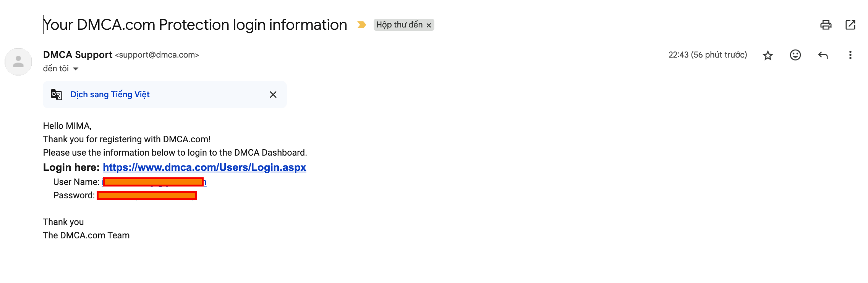The height and width of the screenshot is (283, 868).
Task: Open the DMCA login page link
Action: click(x=204, y=167)
